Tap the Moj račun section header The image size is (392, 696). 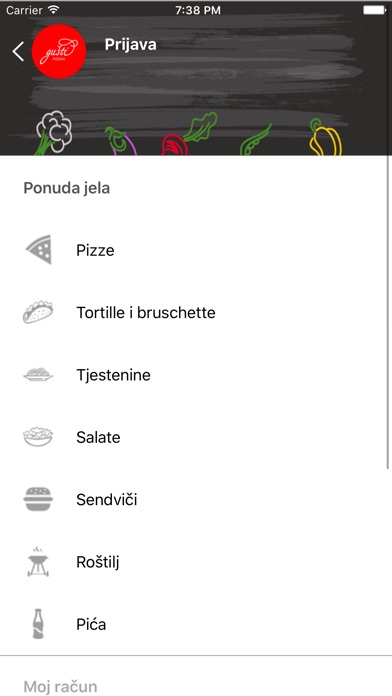click(60, 686)
